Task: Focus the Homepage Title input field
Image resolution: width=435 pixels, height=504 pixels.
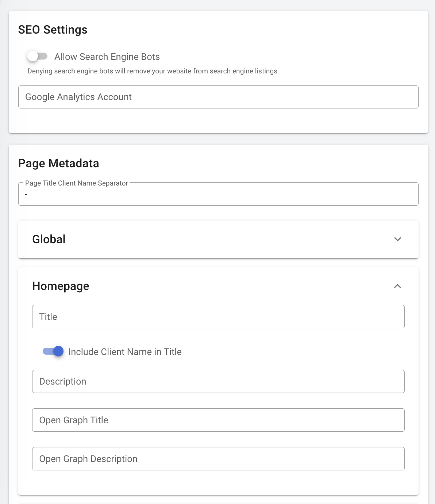Action: pyautogui.click(x=218, y=317)
